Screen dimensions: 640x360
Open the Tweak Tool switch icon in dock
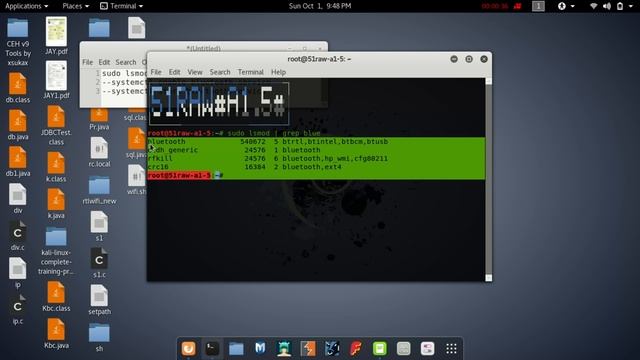click(427, 349)
